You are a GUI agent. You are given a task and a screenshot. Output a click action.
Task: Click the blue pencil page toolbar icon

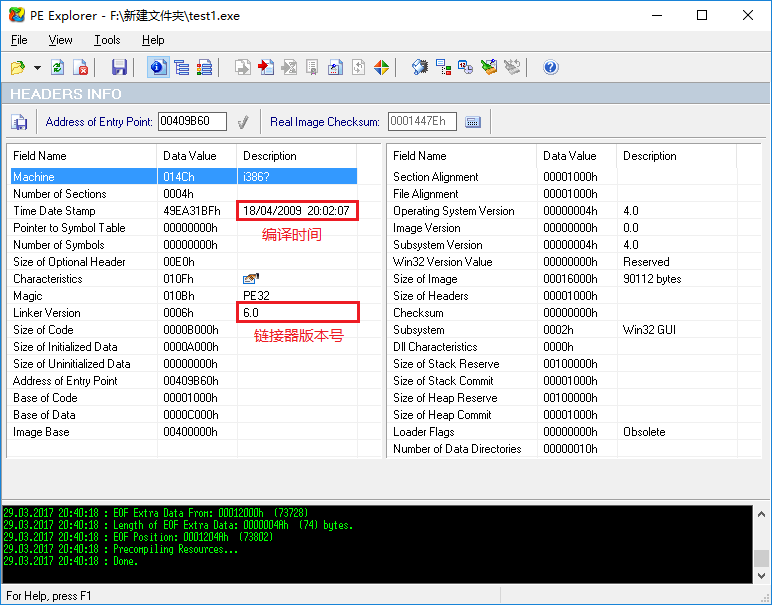(x=335, y=67)
